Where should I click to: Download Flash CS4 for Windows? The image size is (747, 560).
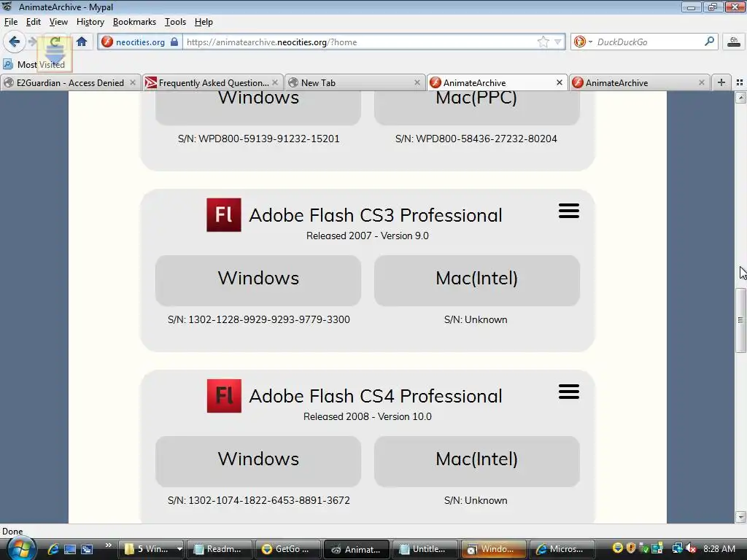258,462
